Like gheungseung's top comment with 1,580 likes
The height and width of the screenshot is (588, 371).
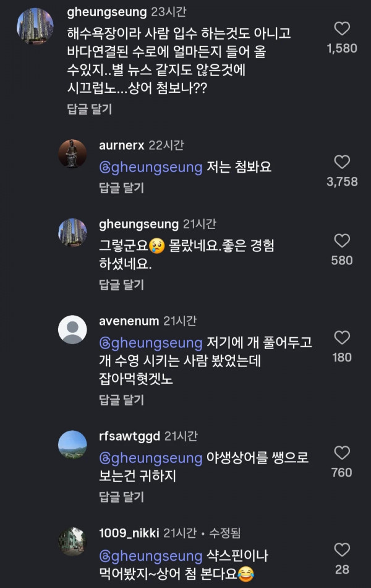coord(342,28)
